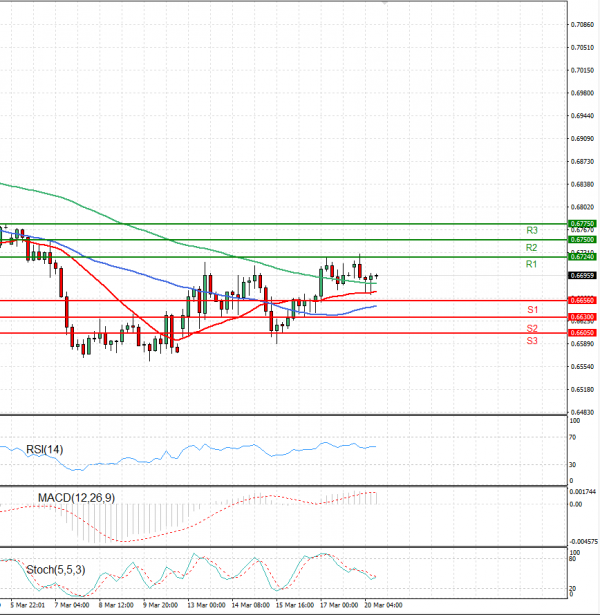Click the R3 resistance label
Screen dimensions: 600x615
[x=532, y=230]
